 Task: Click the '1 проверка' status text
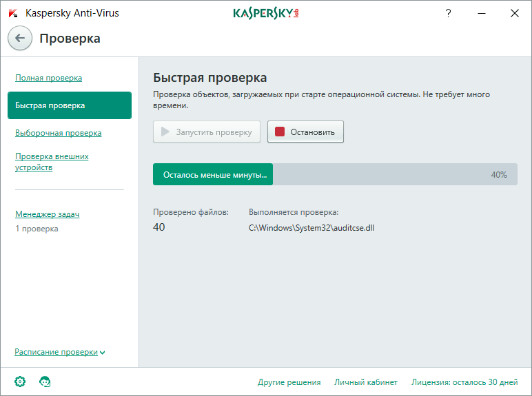point(37,229)
